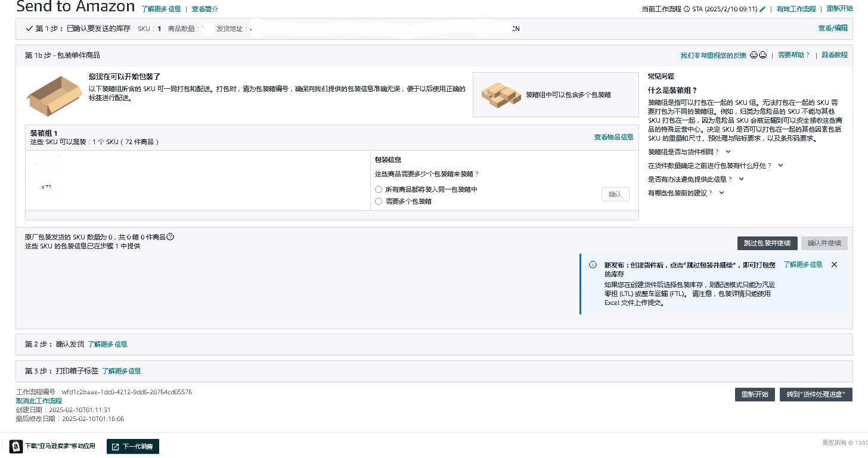This screenshot has width=868, height=458.
Task: Click the sad face feedback icon
Action: [762, 55]
